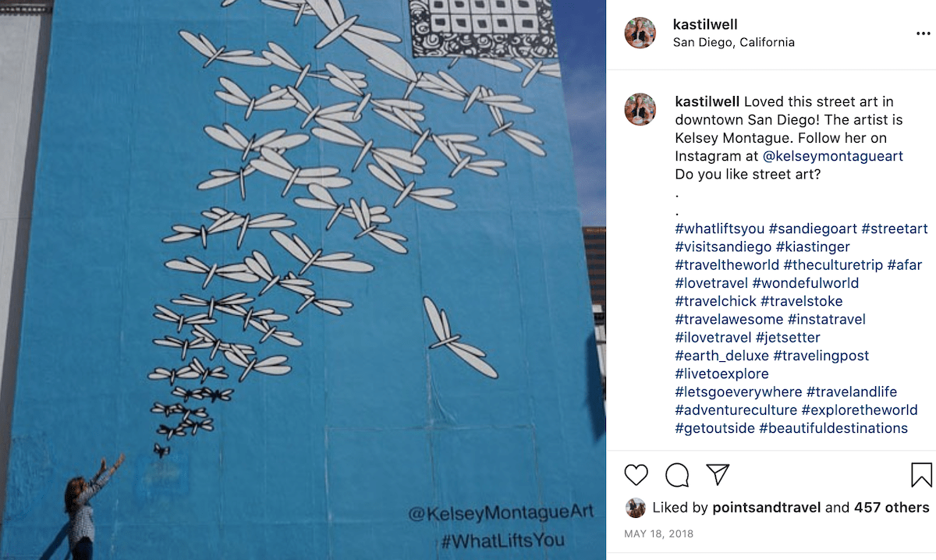
Task: Open comments with the speech bubble icon
Action: [x=677, y=474]
